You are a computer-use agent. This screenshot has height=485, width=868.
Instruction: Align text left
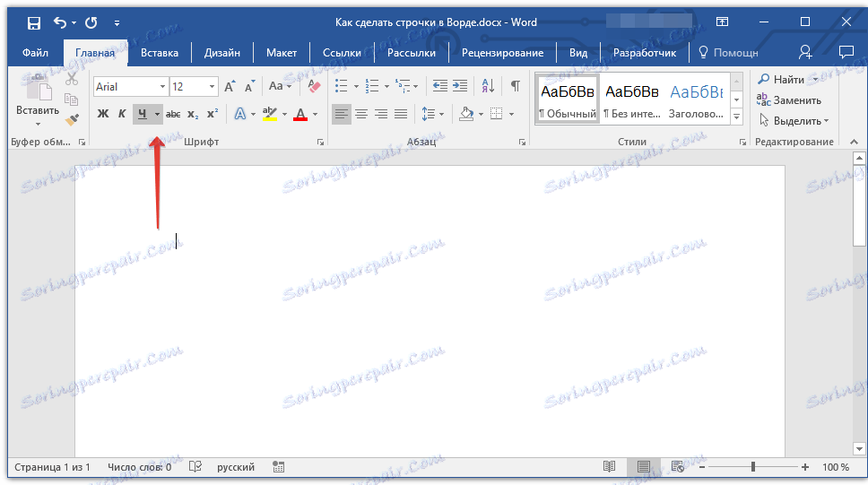pos(342,114)
